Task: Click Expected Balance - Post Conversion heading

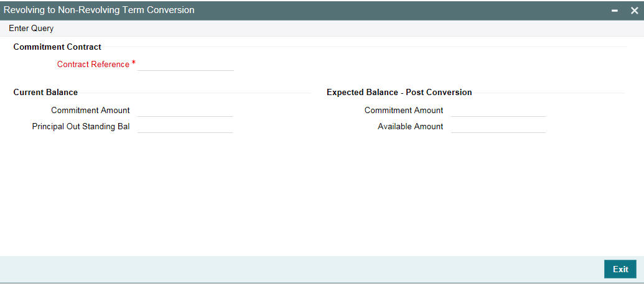Action: [399, 93]
